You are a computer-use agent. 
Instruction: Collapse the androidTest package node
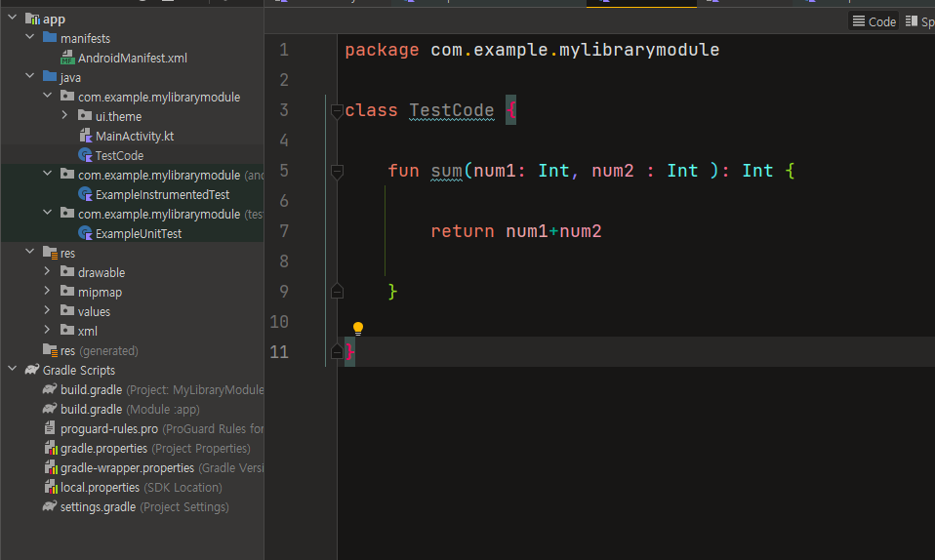point(48,174)
